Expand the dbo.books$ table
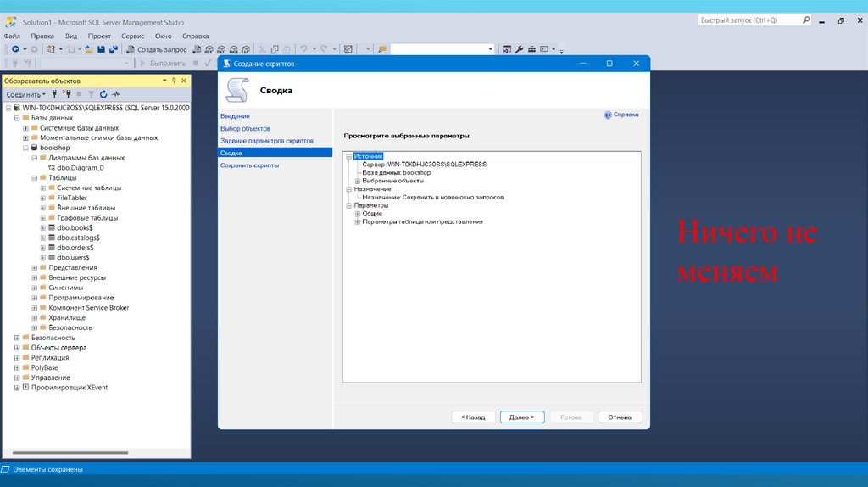Image resolution: width=868 pixels, height=487 pixels. (x=43, y=227)
